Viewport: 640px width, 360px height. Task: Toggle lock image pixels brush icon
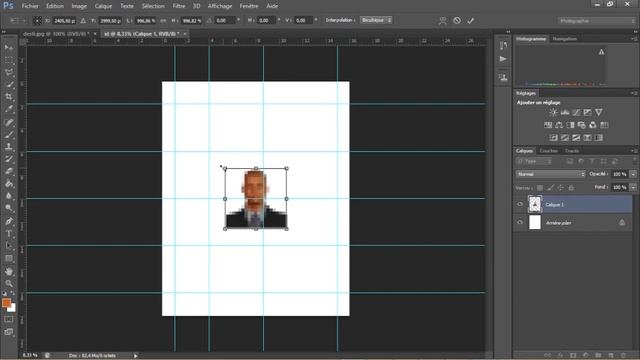(x=551, y=188)
